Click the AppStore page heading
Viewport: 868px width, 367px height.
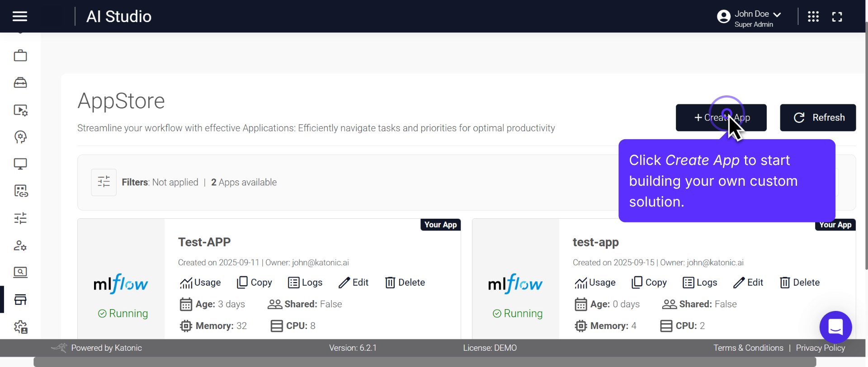121,101
